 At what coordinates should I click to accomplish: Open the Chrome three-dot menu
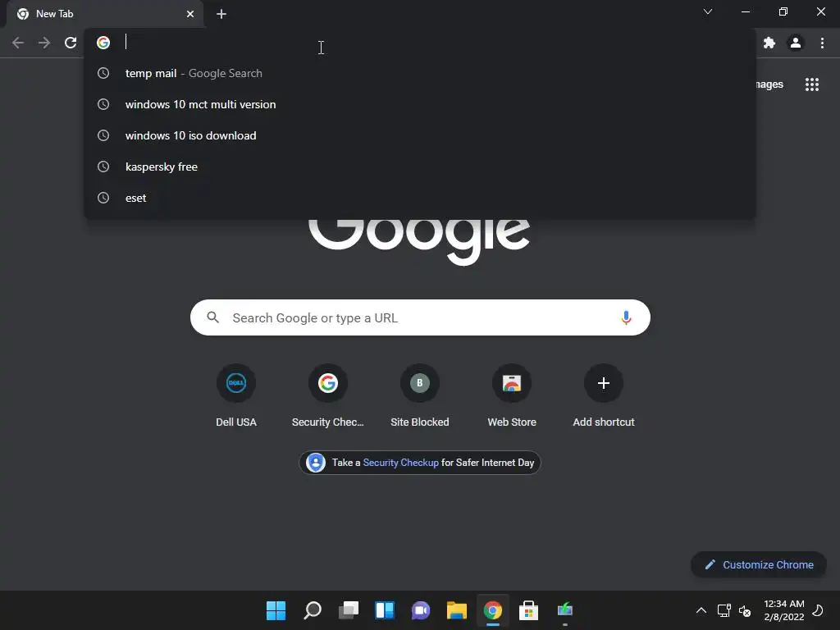pyautogui.click(x=822, y=43)
